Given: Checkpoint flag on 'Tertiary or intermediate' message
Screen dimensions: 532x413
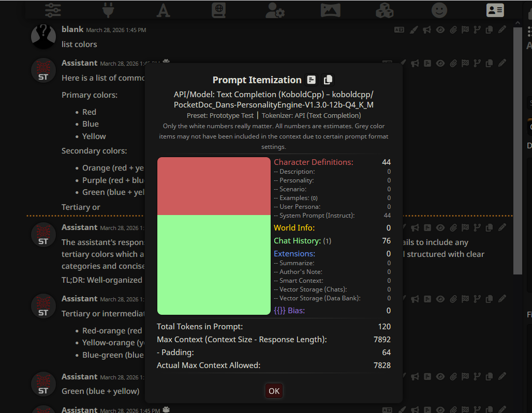Looking at the screenshot, I should (x=465, y=299).
